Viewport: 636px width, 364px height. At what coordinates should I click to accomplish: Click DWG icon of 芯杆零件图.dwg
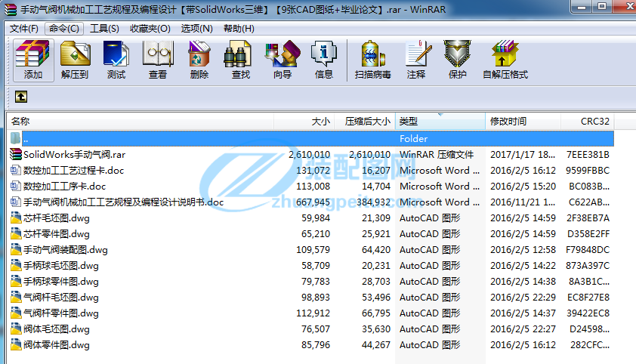tap(16, 233)
